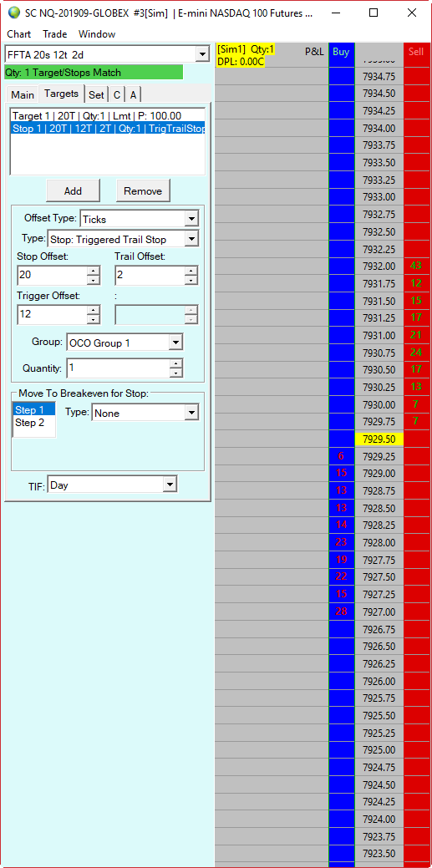
Task: Click the P&L column header
Action: pyautogui.click(x=314, y=52)
